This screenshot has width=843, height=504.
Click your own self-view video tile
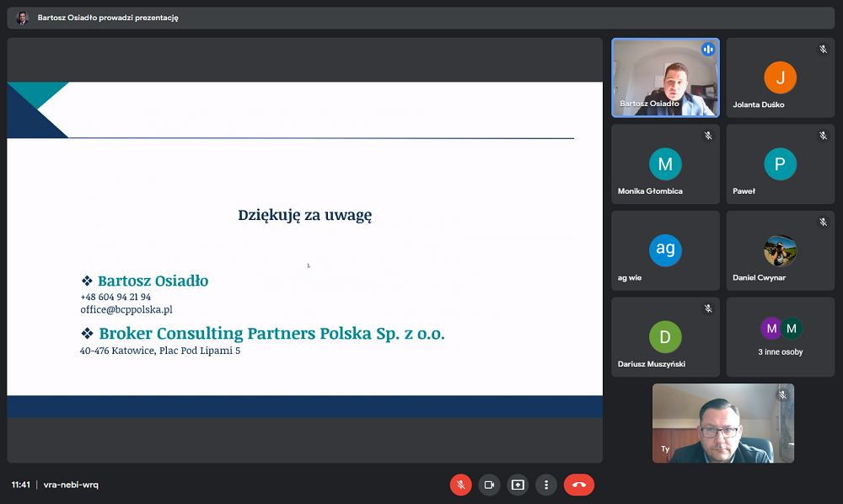[x=722, y=423]
